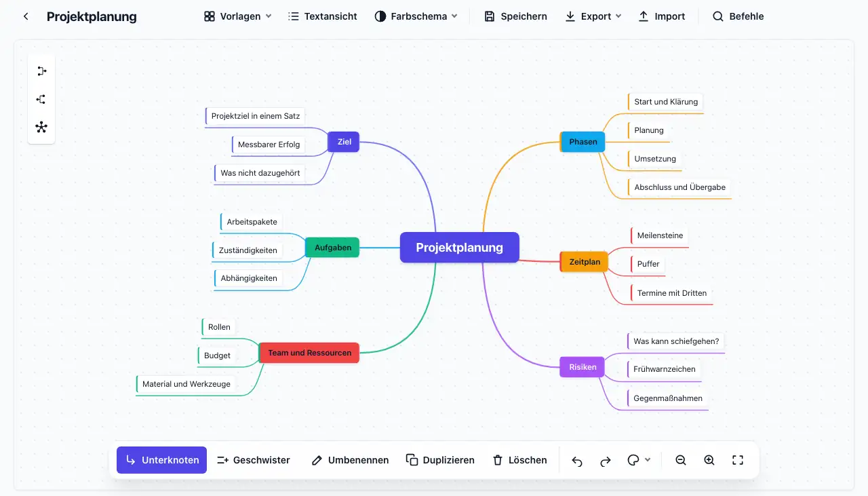The image size is (868, 496).
Task: Click the 'Budget' node
Action: point(217,356)
